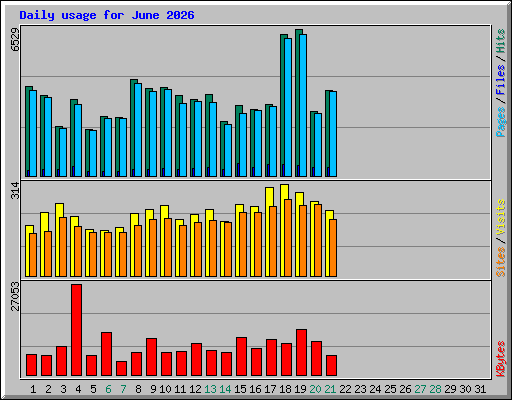Click the cyan files bar for day 18
The height and width of the screenshot is (400, 512).
click(x=288, y=107)
